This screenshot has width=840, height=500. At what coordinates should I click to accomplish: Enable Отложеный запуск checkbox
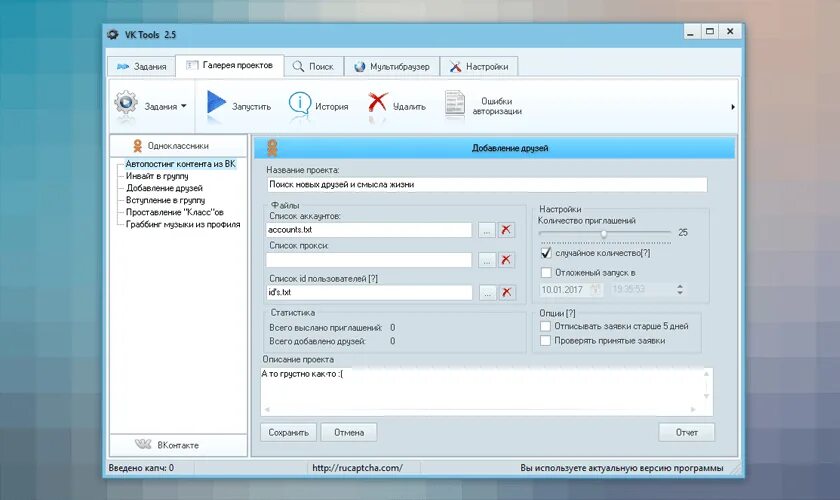(x=546, y=273)
